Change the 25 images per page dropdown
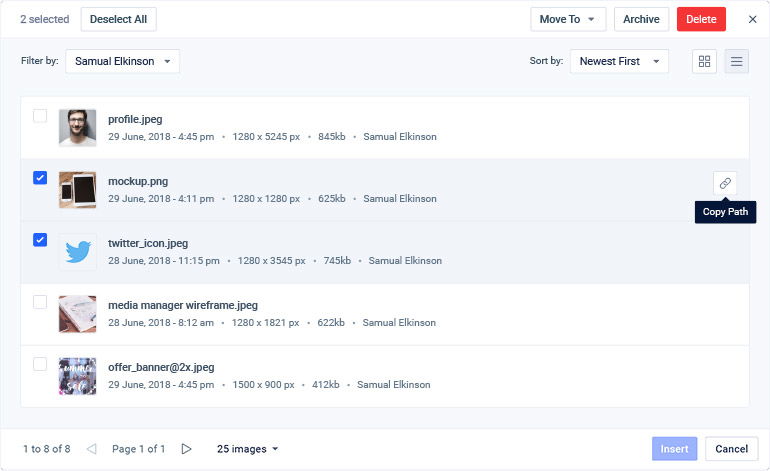 pyautogui.click(x=247, y=449)
